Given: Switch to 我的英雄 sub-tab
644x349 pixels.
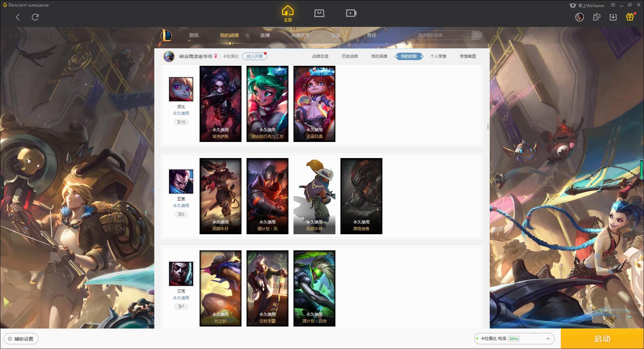Looking at the screenshot, I should (379, 56).
